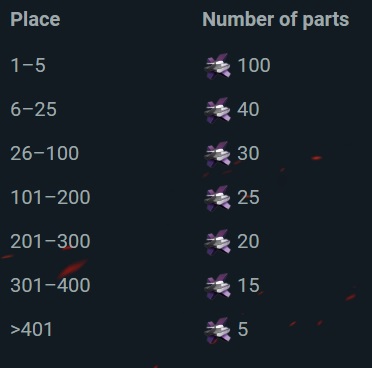Click the 100 parts reward value
The image size is (372, 368).
[x=254, y=65]
